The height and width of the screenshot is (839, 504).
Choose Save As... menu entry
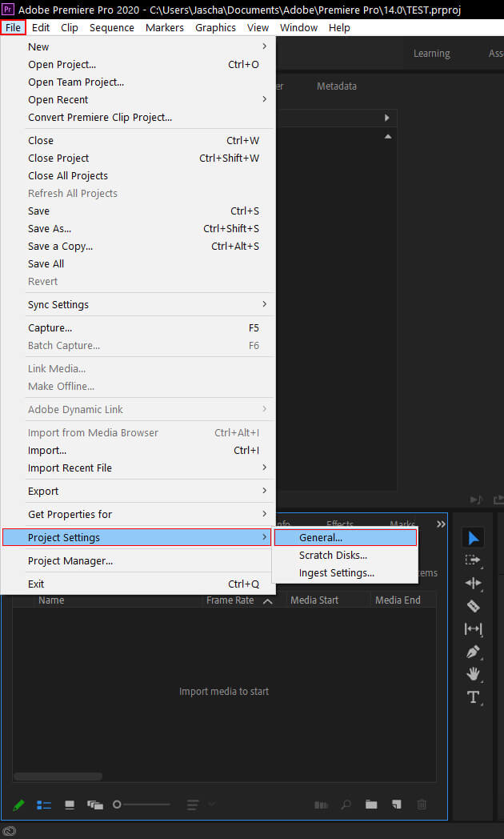(138, 229)
